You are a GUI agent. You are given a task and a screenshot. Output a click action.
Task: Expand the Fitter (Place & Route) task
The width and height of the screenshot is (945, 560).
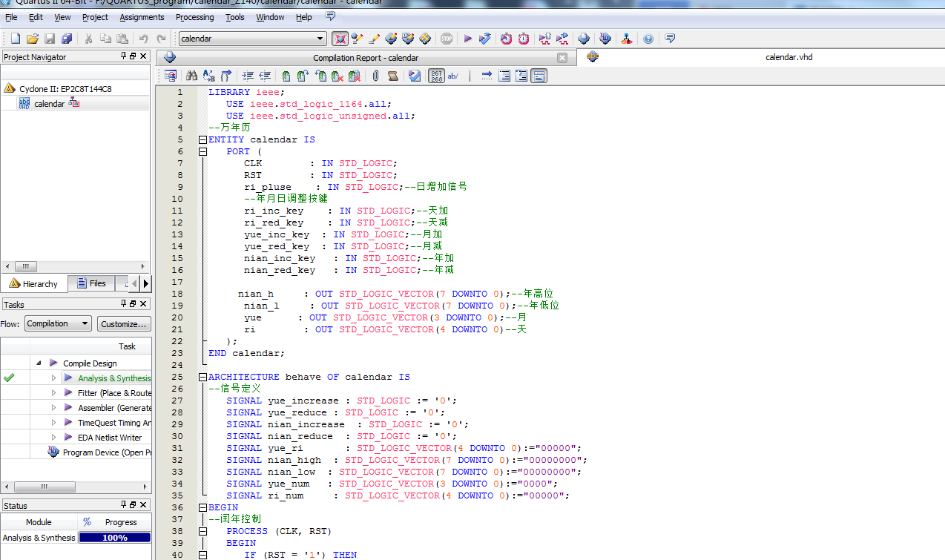click(x=53, y=393)
